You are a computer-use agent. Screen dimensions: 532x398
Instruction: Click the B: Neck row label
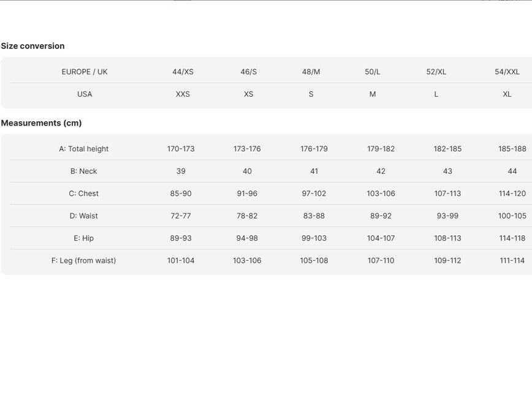pos(84,171)
